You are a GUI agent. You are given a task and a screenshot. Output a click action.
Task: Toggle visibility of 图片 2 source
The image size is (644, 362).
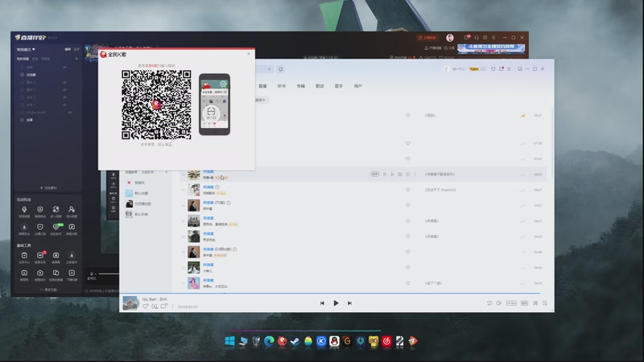click(64, 82)
